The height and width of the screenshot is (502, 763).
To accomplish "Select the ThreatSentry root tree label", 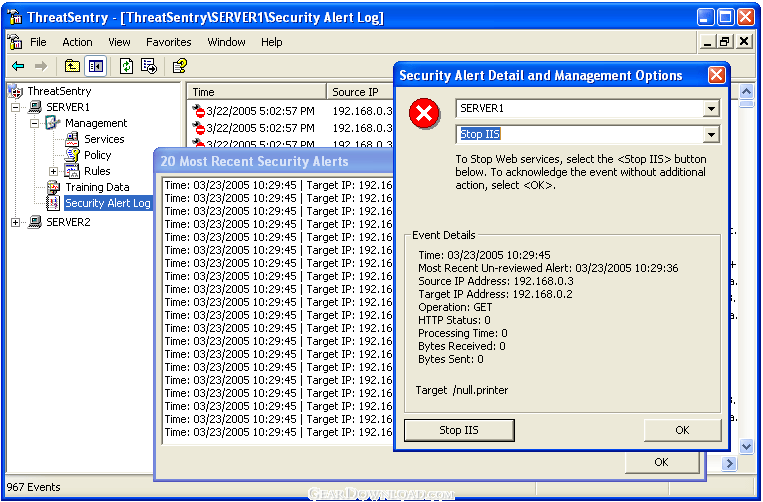I will coord(59,91).
